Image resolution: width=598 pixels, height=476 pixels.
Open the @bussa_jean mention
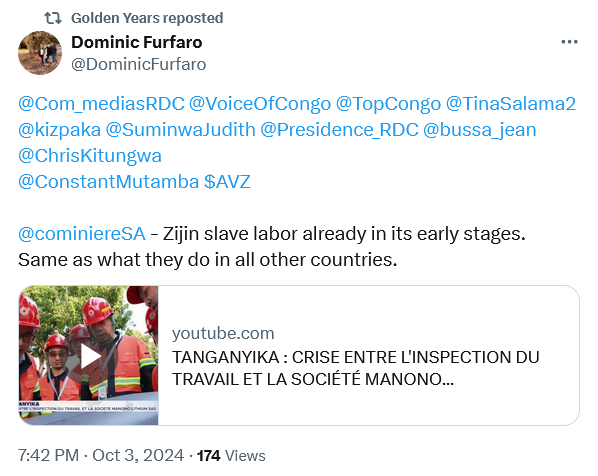(x=480, y=130)
